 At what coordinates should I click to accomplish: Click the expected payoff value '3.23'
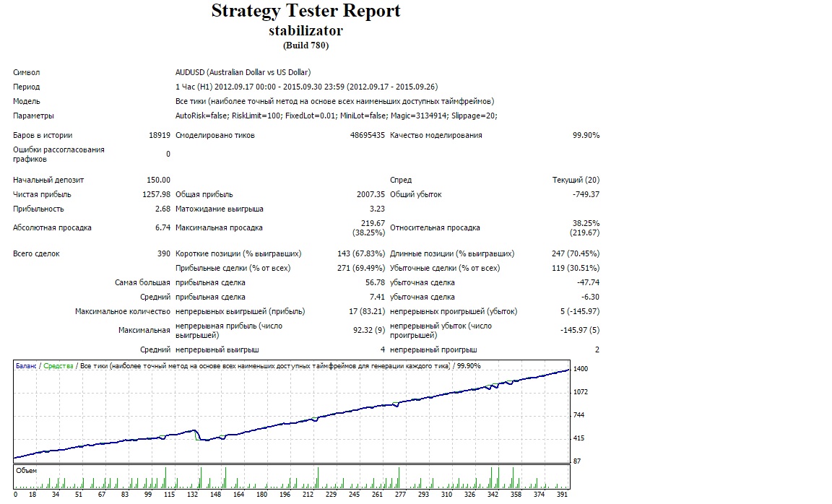click(x=377, y=209)
